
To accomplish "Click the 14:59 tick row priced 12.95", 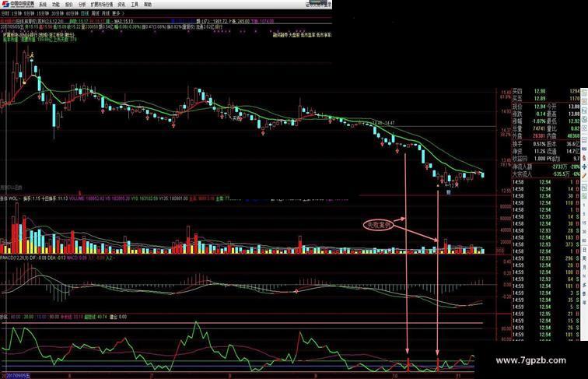I will point(546,314).
